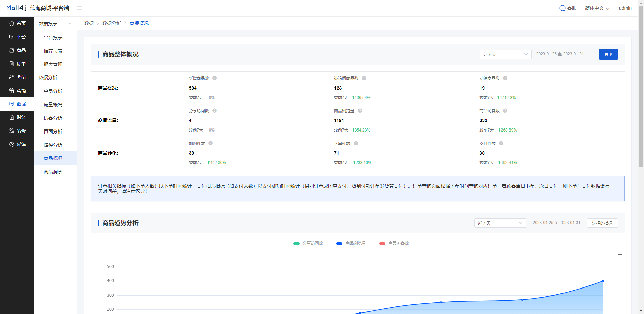Viewport: 644px width, 314px height.
Task: Click the 选择的指标 button
Action: [x=602, y=223]
